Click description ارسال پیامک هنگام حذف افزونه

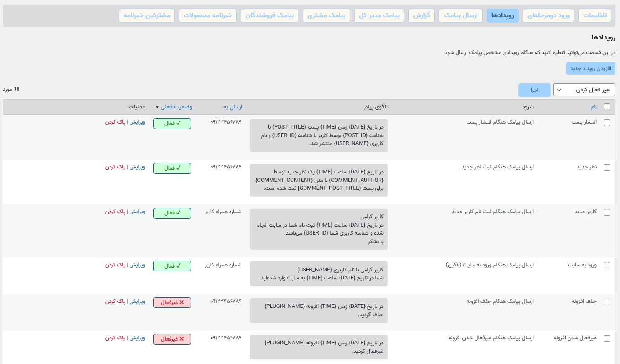tap(500, 301)
